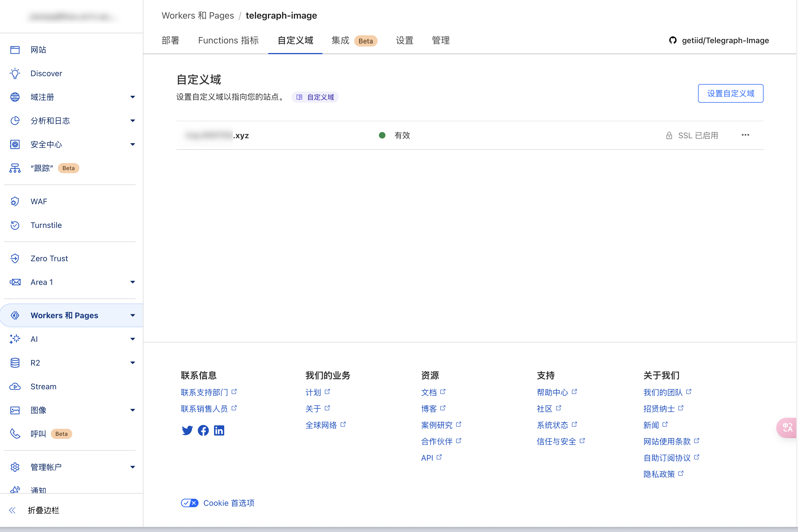
Task: Expand the 域注册 section
Action: [x=133, y=97]
